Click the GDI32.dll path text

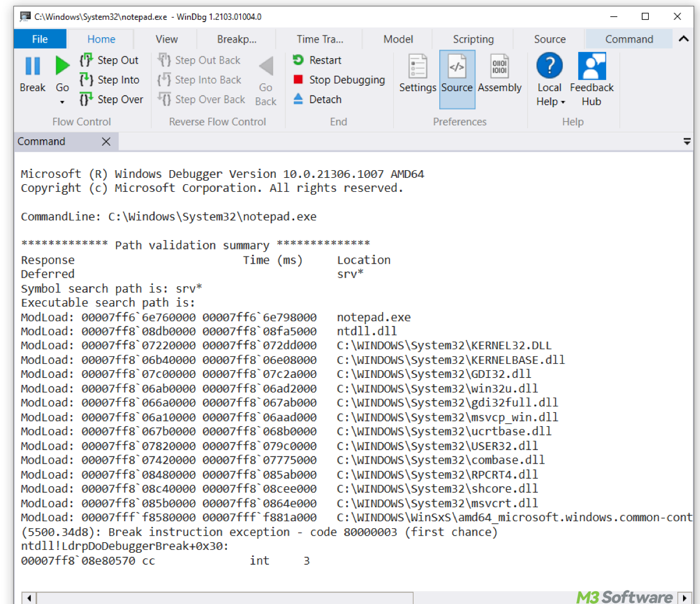click(434, 374)
